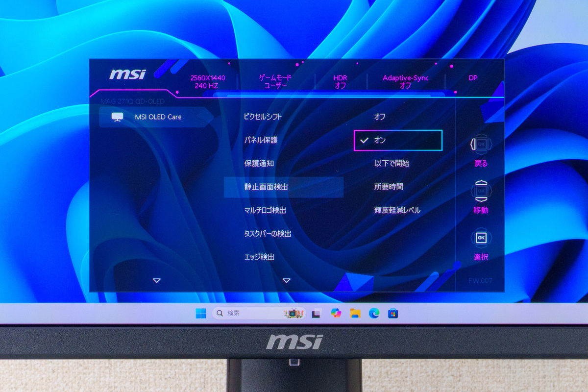Screen dimensions: 588x392
Task: Expand more items below MSI OLED Care
Action: 157,281
